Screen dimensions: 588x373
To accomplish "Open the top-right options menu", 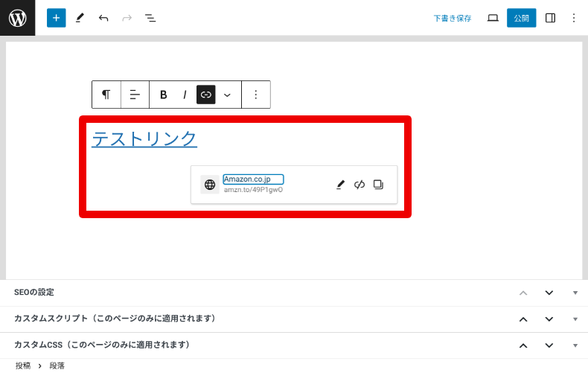I will (x=574, y=18).
